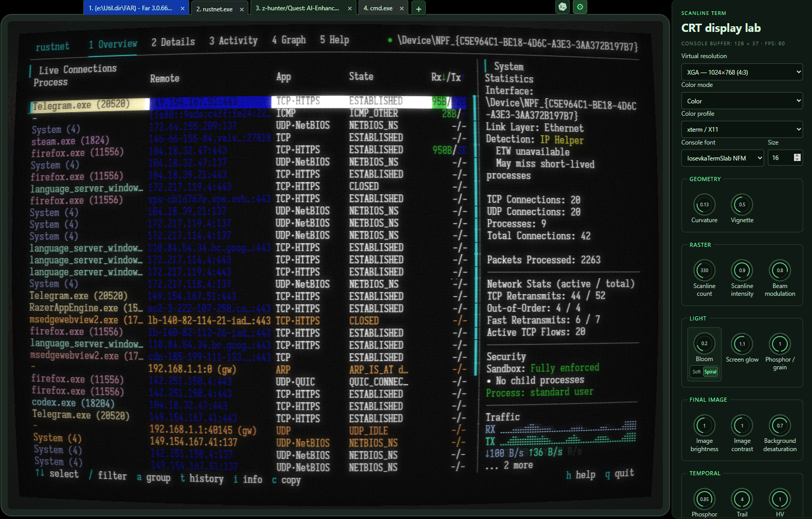Click the font Size number field
Screen dimensions: 812x519
(x=785, y=158)
